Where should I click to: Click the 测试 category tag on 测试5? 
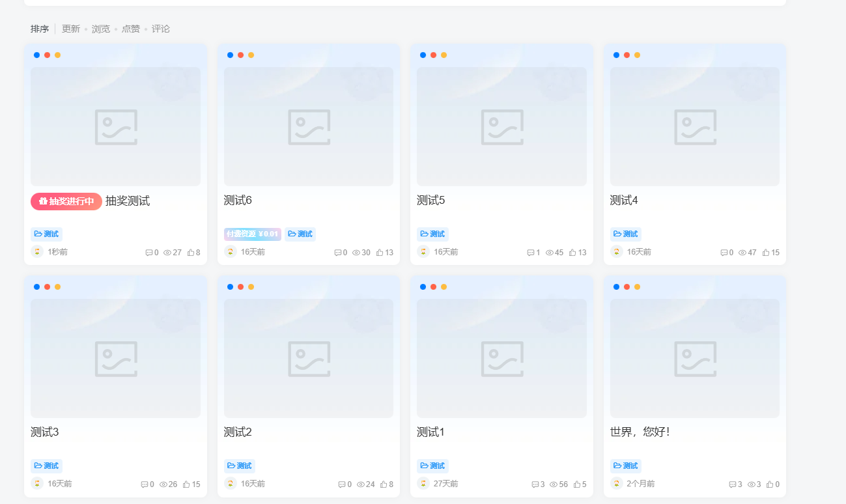[x=432, y=234]
